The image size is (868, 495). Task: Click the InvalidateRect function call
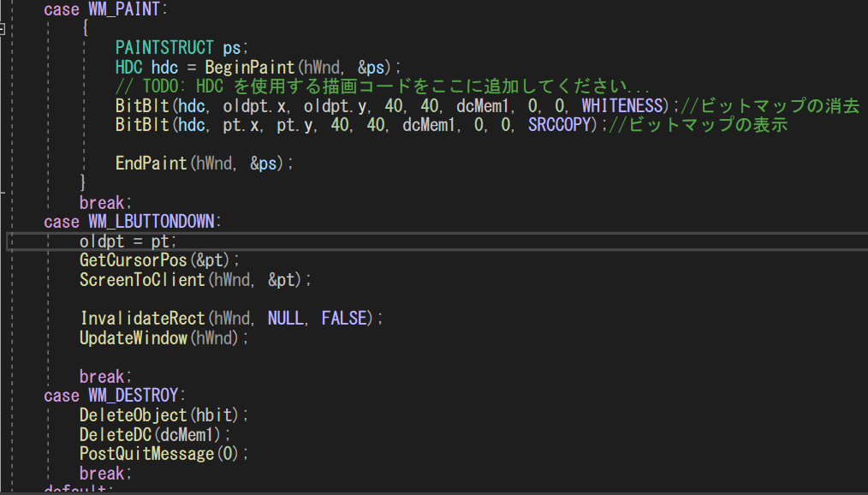[142, 319]
